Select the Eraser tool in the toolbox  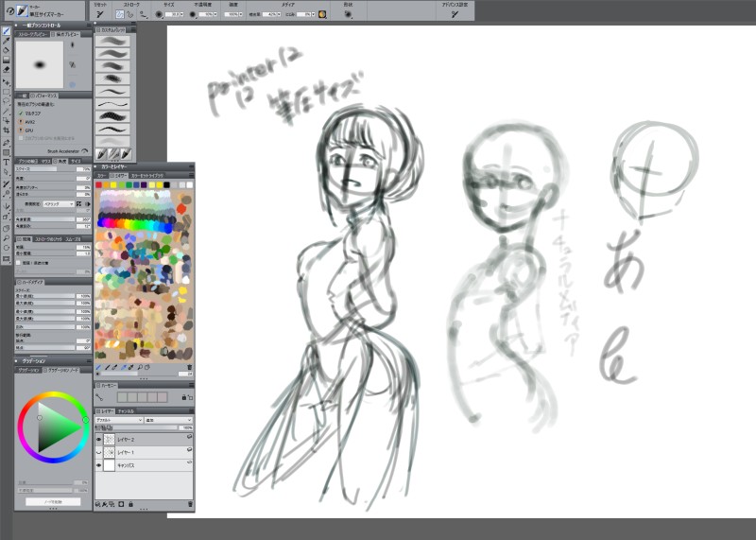[7, 69]
